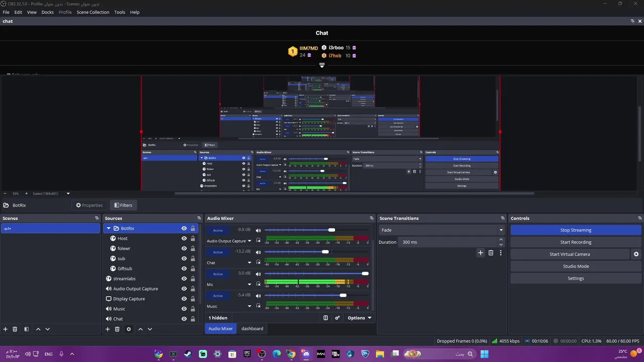Hide the Host source eye icon
The height and width of the screenshot is (362, 644).
(x=184, y=238)
